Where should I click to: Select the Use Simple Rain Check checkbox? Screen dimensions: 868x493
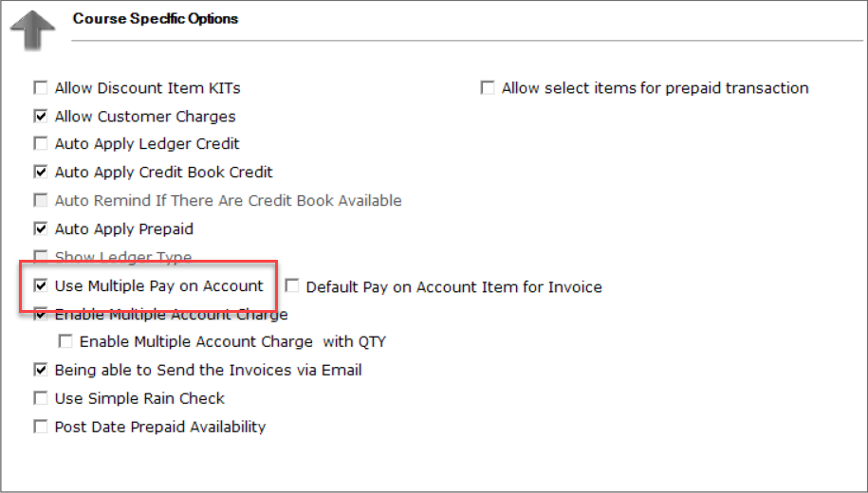click(41, 398)
